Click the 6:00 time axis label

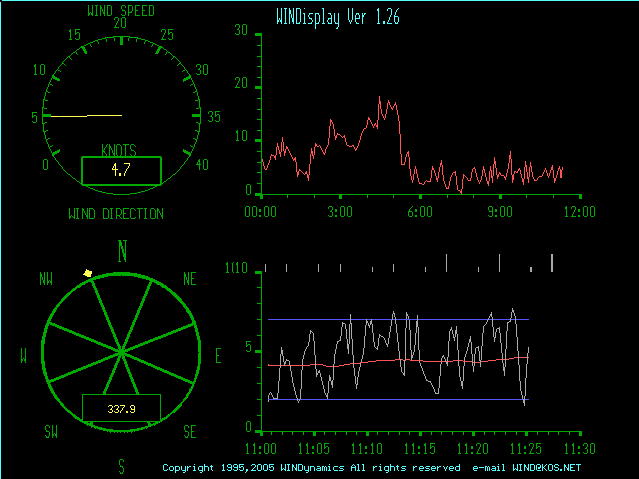coord(420,212)
